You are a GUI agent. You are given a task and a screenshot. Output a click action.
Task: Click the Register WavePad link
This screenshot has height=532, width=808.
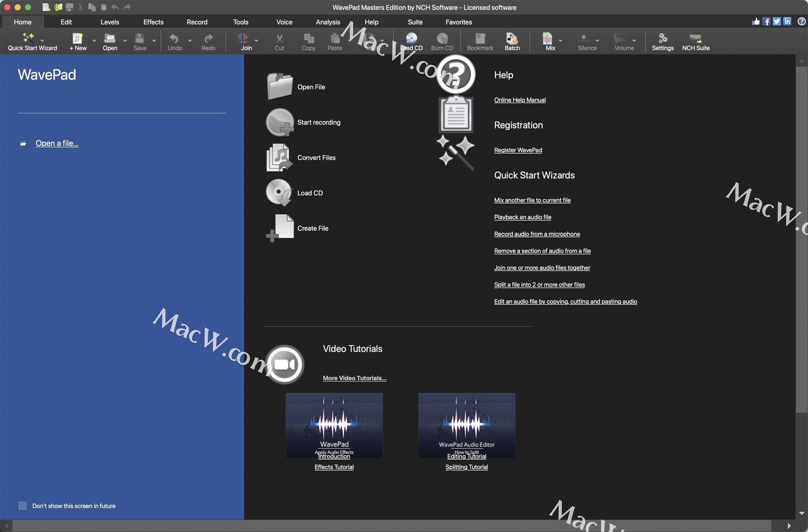click(518, 150)
